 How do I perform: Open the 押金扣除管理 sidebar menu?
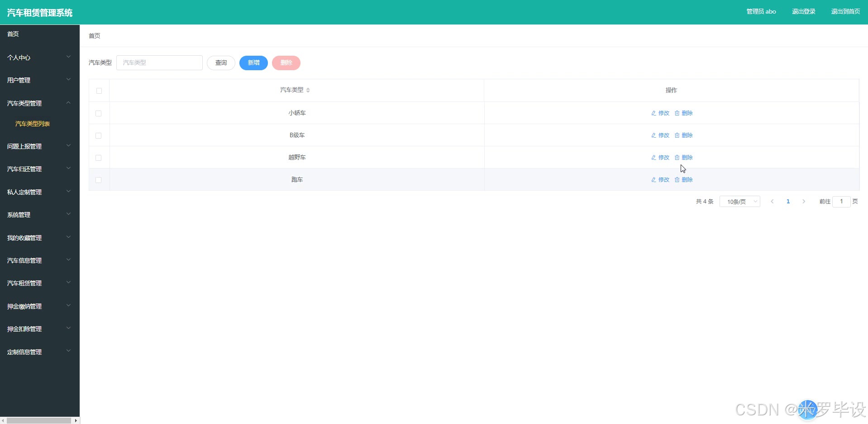40,329
